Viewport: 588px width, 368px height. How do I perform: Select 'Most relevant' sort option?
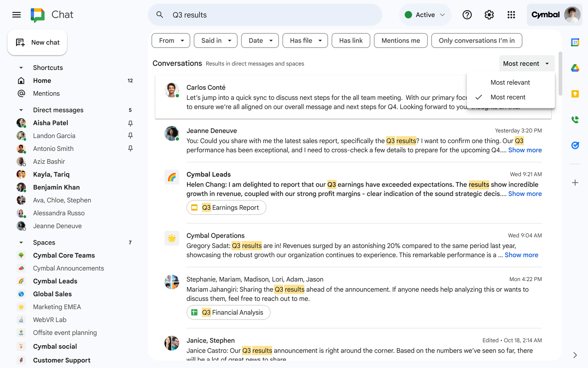click(x=510, y=82)
